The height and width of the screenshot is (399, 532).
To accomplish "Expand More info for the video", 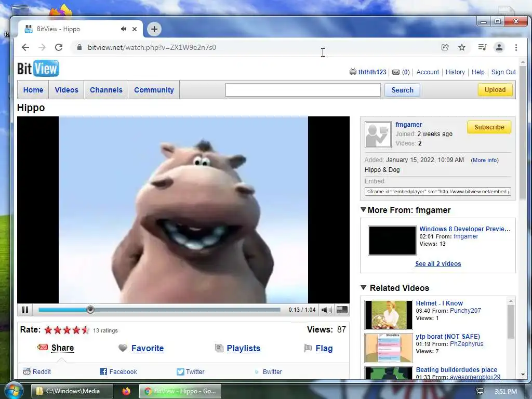I will pos(485,160).
